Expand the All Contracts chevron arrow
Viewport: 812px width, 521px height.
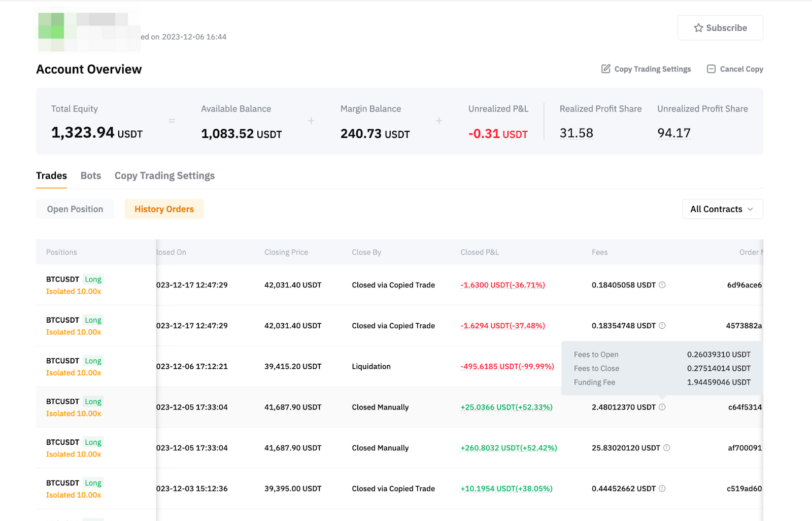(750, 209)
